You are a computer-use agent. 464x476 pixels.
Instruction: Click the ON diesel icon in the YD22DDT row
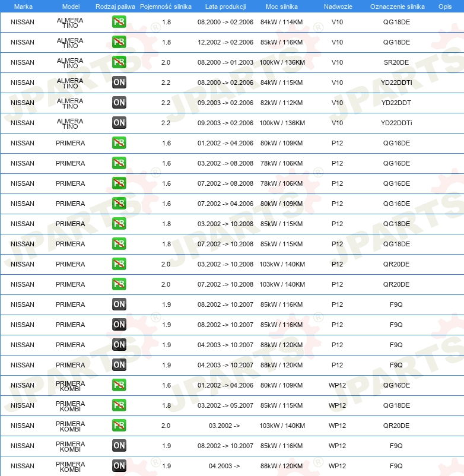click(119, 103)
